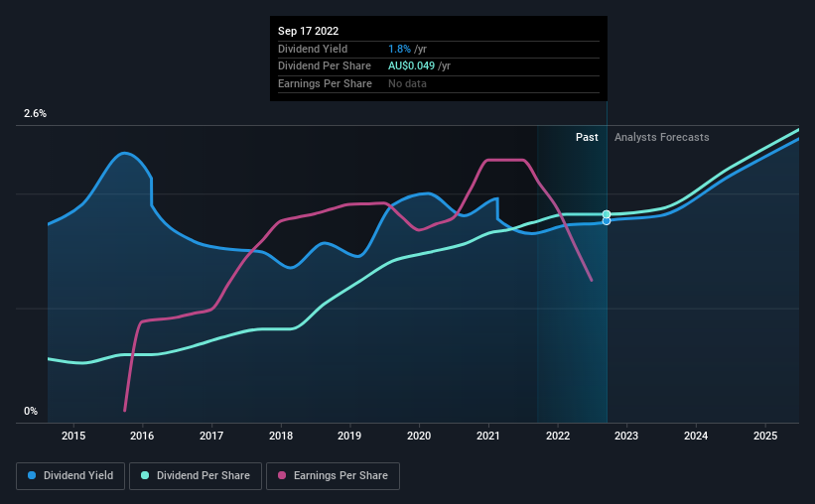Select the teal data point marker at Sep 2022
The height and width of the screenshot is (504, 815).
(607, 214)
